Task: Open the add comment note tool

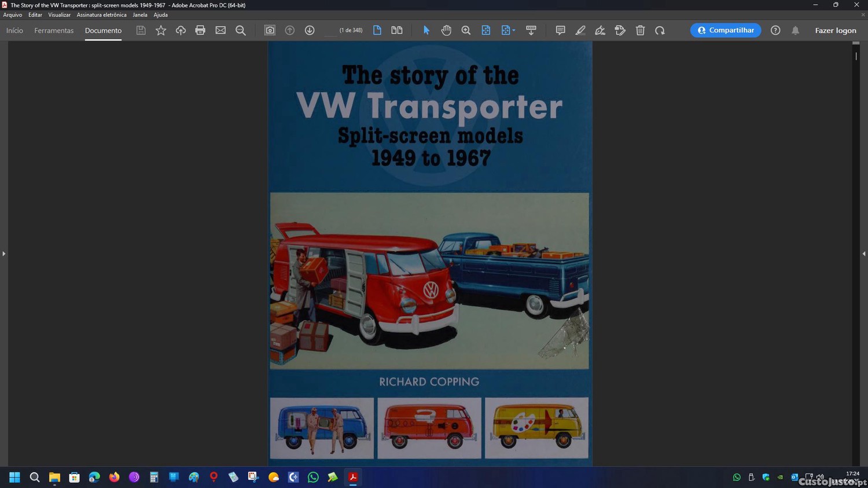Action: (x=560, y=30)
